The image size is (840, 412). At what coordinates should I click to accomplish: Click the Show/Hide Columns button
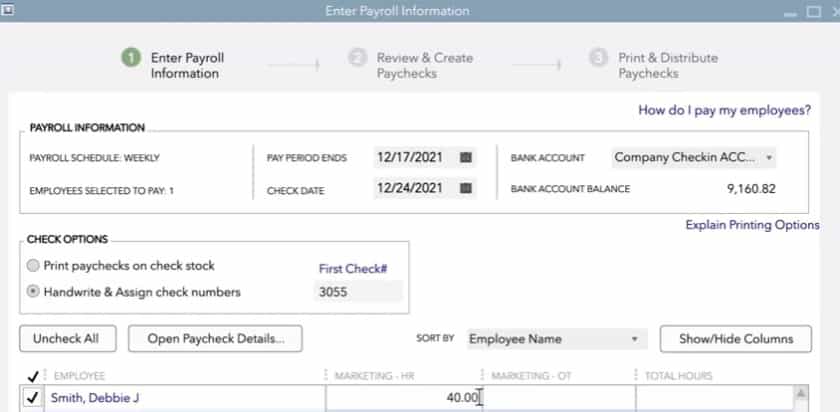click(736, 339)
